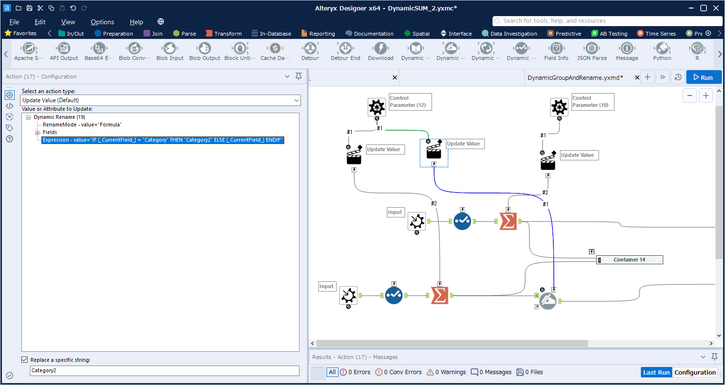Click the Copy icon in the title bar
Image resolution: width=725 pixels, height=385 pixels.
click(51, 8)
